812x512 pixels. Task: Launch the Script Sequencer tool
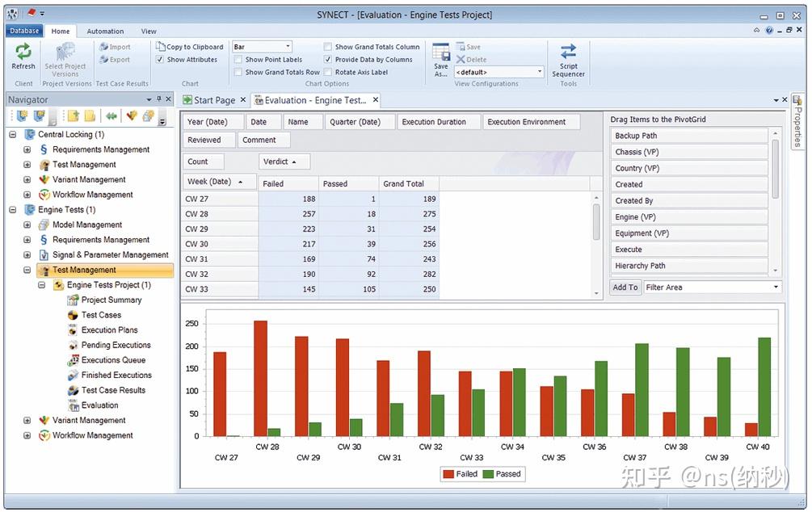pos(568,60)
